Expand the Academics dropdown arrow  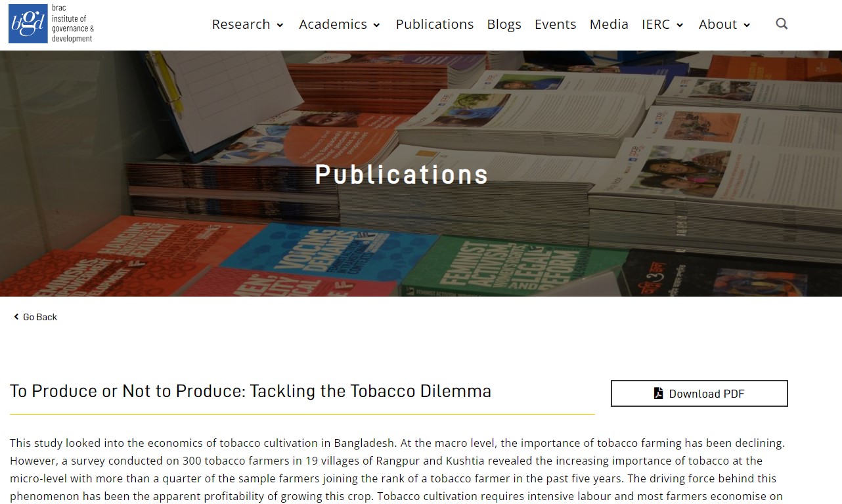coord(376,26)
